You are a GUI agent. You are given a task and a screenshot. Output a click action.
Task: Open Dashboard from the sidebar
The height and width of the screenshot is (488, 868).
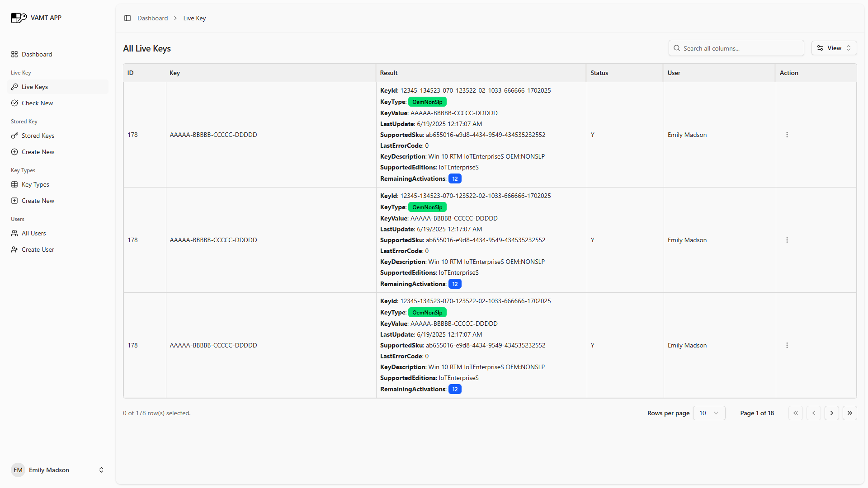click(37, 54)
